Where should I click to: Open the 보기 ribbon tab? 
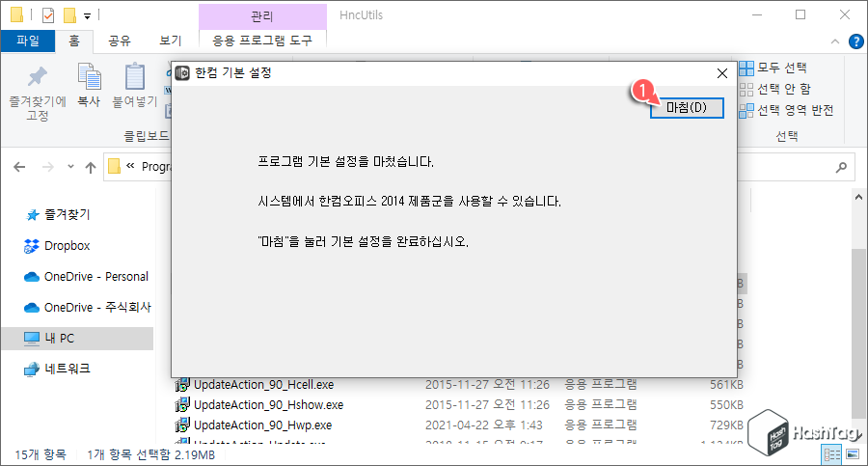pyautogui.click(x=170, y=41)
